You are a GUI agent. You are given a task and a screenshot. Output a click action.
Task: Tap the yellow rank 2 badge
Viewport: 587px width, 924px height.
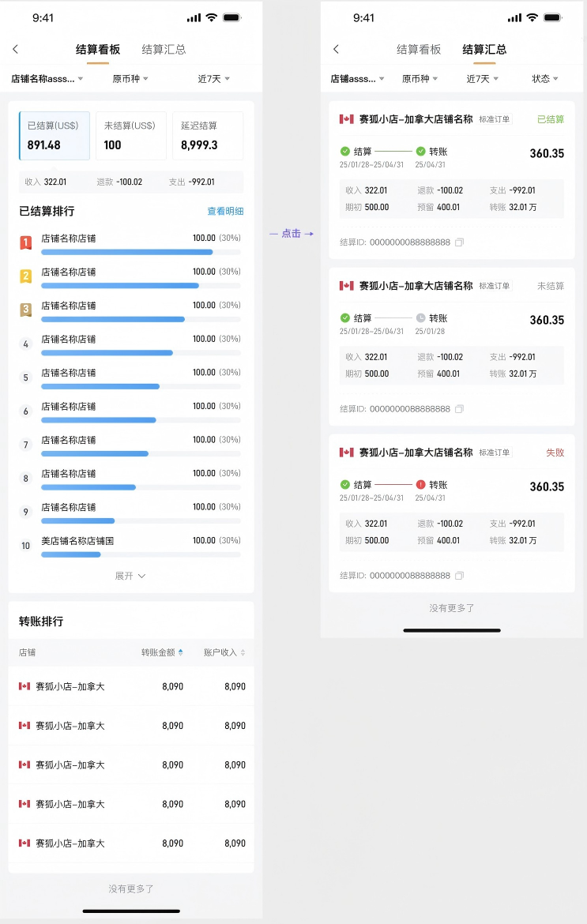pos(26,276)
